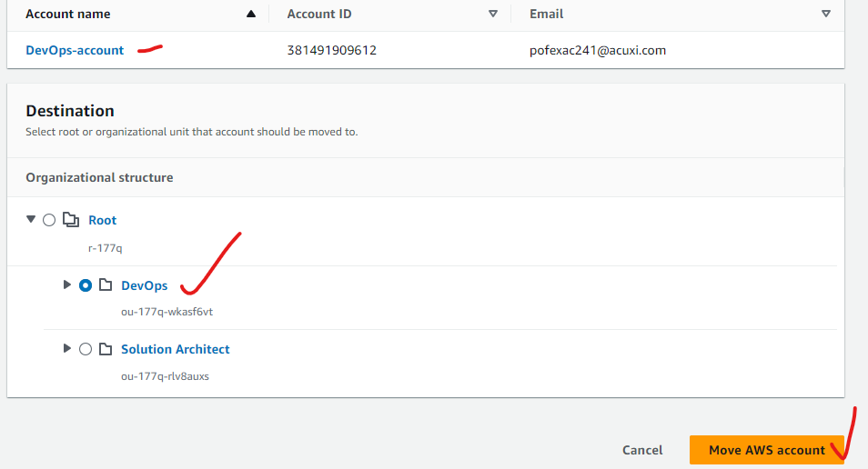Click the Account ID column header

pyautogui.click(x=319, y=15)
